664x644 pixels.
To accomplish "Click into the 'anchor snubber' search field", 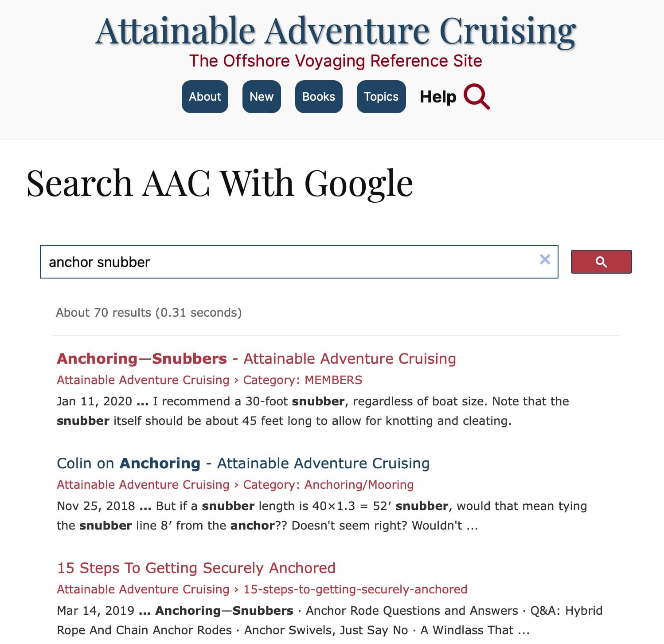I will coord(288,262).
